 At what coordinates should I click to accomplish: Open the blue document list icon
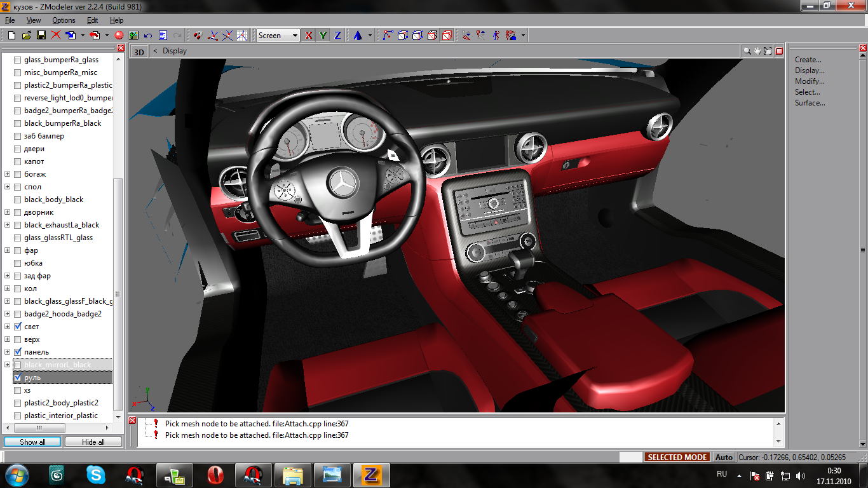(163, 36)
